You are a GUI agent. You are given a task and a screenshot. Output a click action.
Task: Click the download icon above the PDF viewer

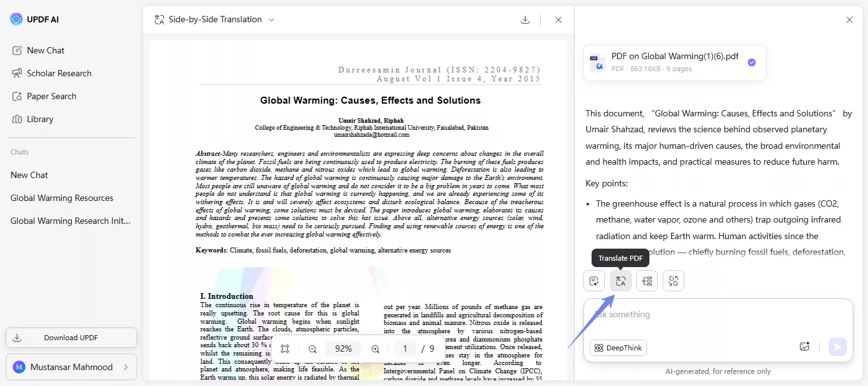[x=525, y=20]
